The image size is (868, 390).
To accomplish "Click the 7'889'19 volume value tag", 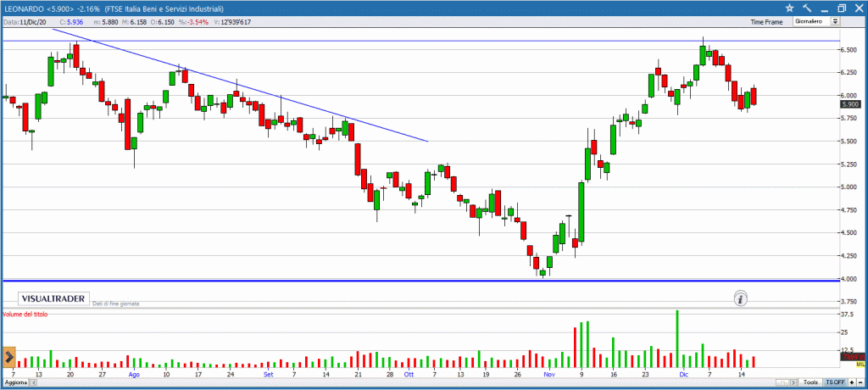I will coord(853,357).
